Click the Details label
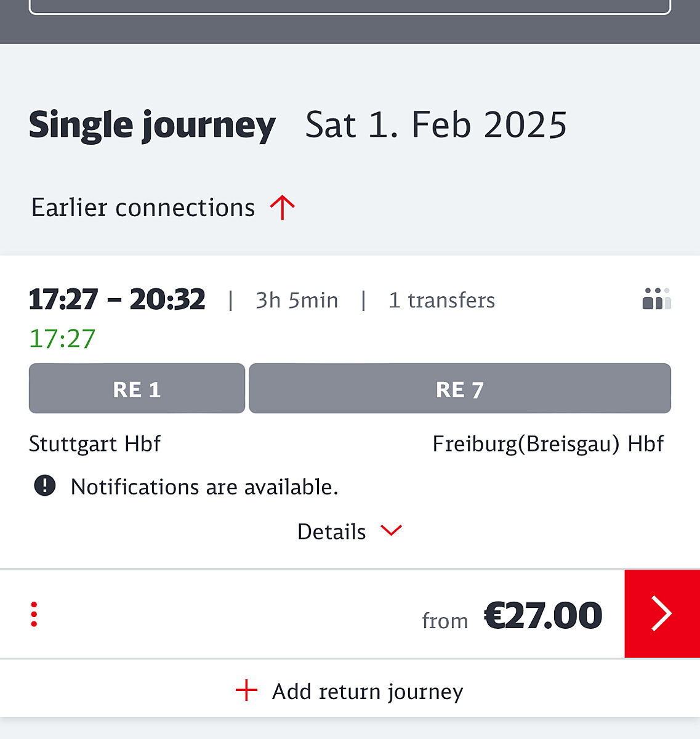Image resolution: width=700 pixels, height=739 pixels. (x=331, y=531)
